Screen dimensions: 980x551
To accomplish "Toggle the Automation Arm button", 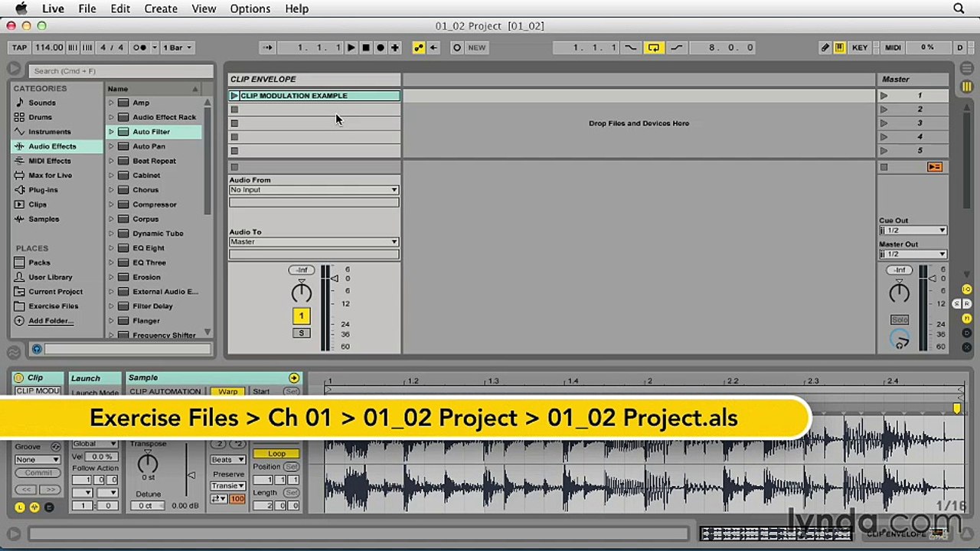I will click(x=418, y=47).
